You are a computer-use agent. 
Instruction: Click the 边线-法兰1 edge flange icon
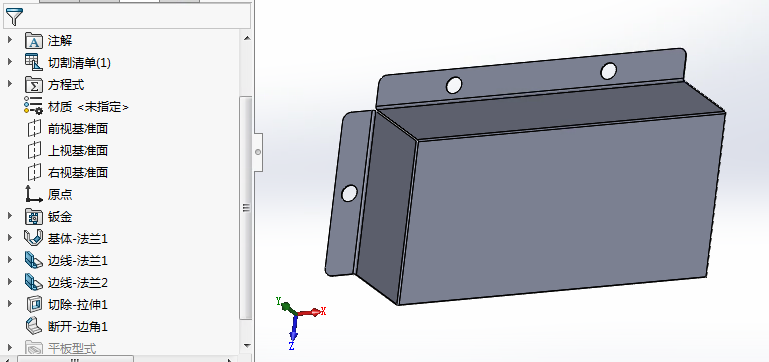click(x=33, y=260)
